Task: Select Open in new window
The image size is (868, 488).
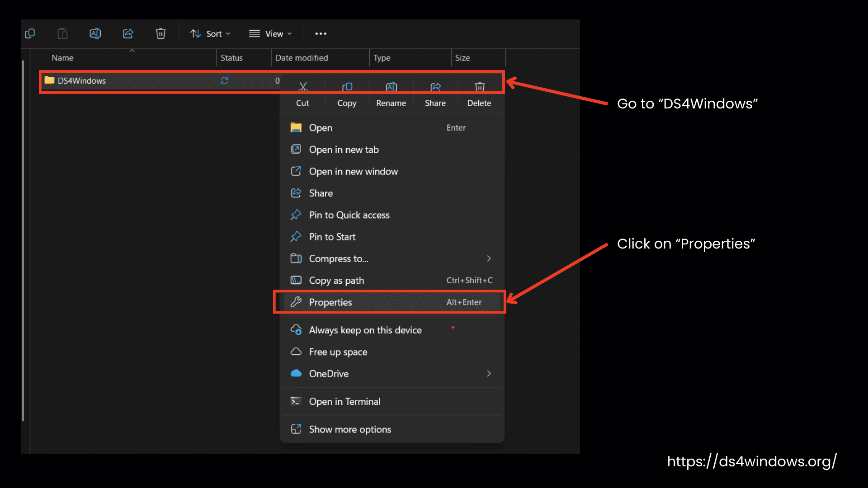Action: tap(392, 171)
